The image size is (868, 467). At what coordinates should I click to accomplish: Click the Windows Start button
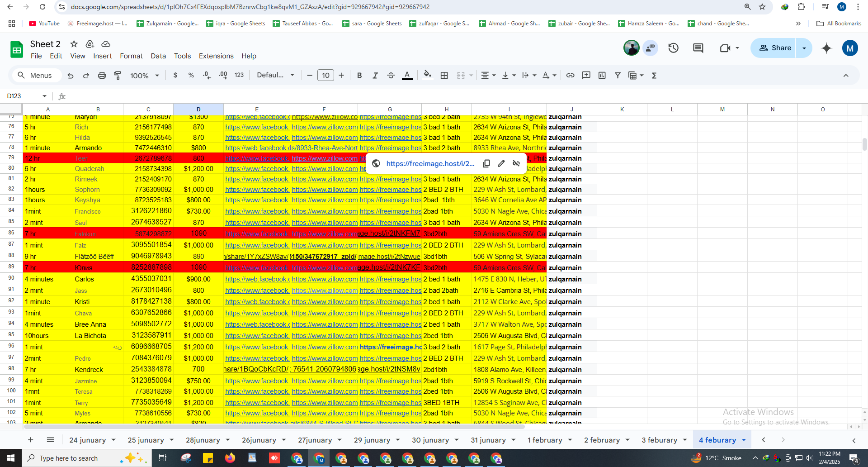[11, 458]
